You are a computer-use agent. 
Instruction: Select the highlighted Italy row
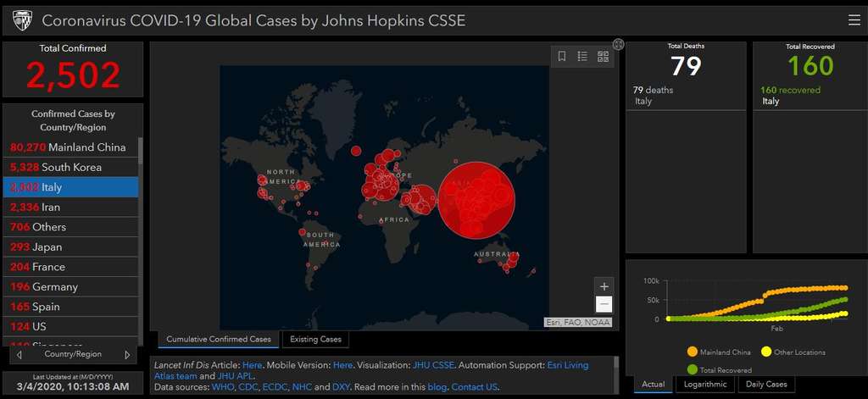pyautogui.click(x=71, y=187)
